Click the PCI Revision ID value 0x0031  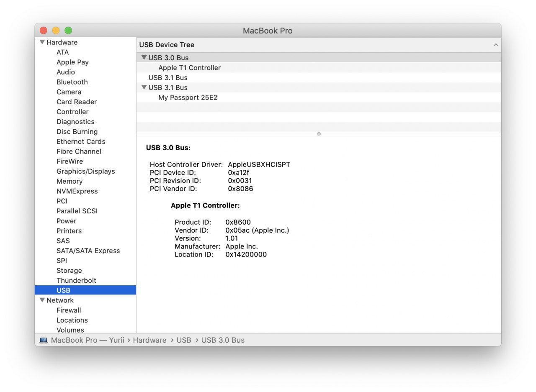(x=240, y=181)
